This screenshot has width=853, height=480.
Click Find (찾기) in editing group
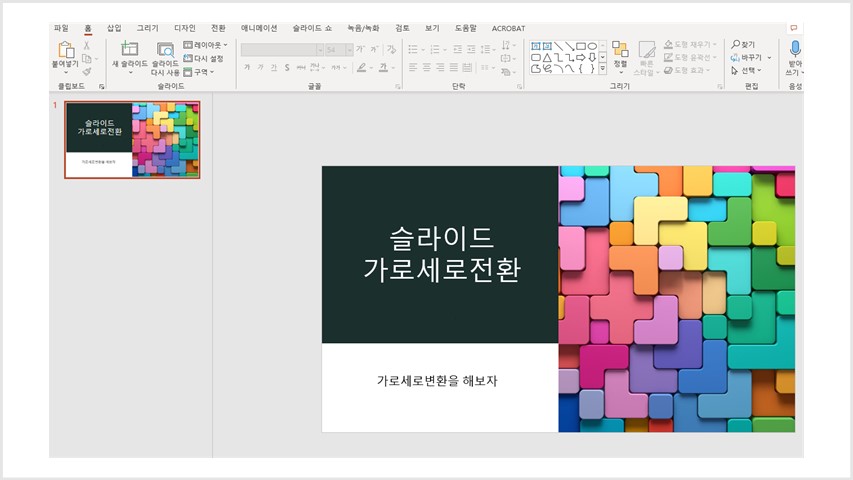click(x=743, y=44)
